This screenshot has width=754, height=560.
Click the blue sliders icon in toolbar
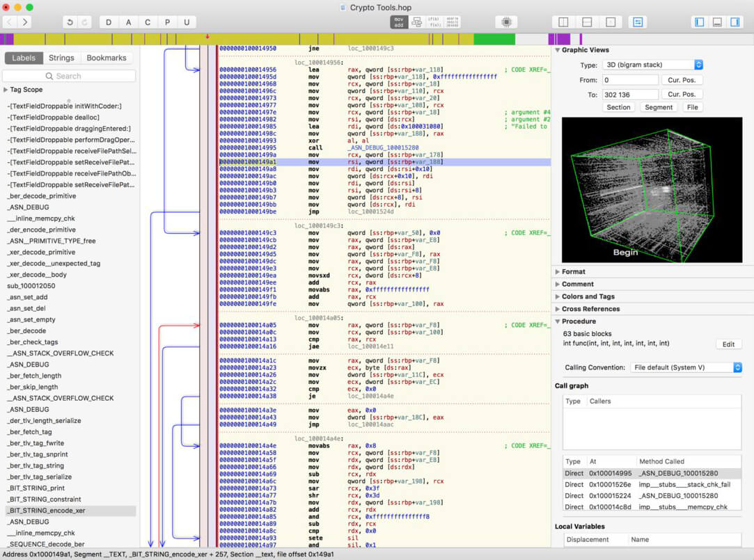tap(638, 22)
